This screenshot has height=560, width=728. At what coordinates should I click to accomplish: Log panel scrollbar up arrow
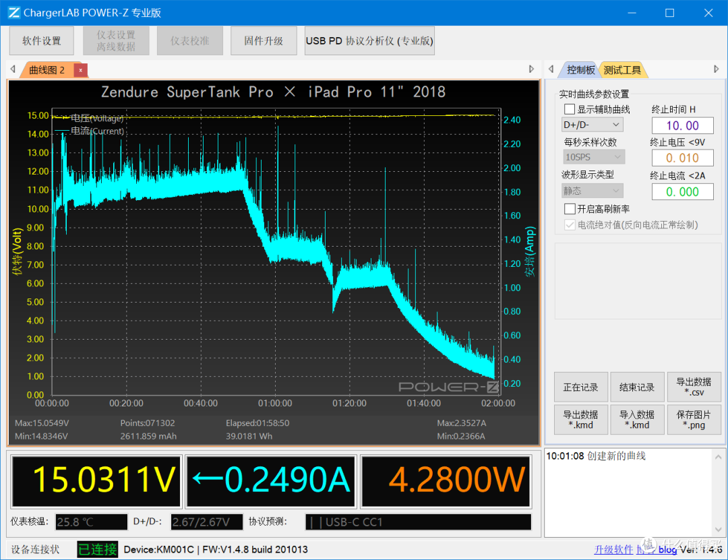pos(718,457)
